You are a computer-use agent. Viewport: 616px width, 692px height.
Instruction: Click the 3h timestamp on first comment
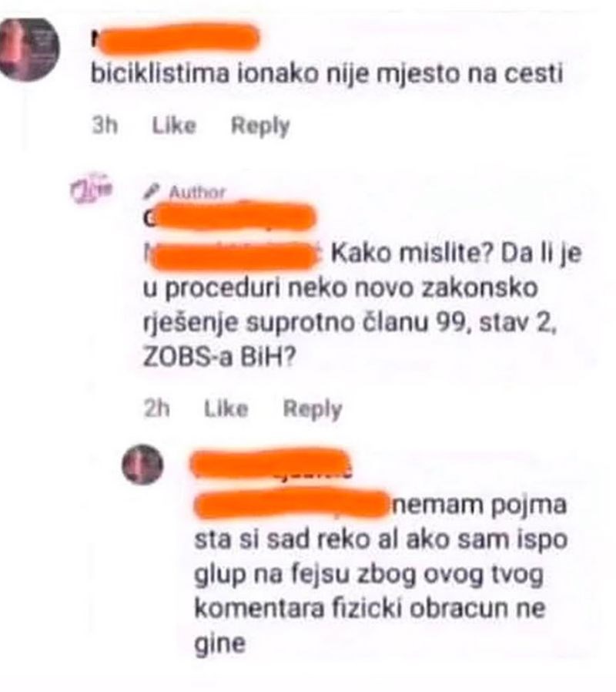tap(105, 126)
